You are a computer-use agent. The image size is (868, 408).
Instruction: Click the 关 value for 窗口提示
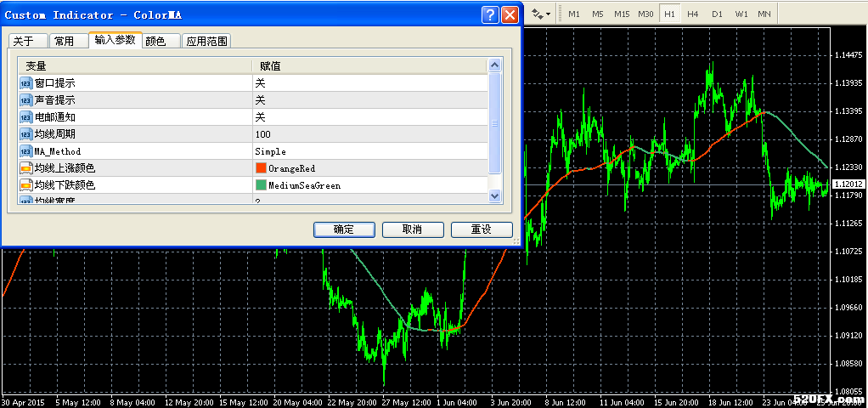pos(260,83)
